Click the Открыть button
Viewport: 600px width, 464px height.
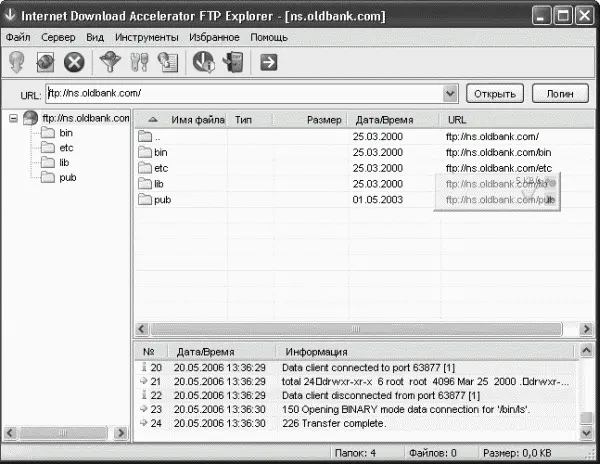click(495, 94)
